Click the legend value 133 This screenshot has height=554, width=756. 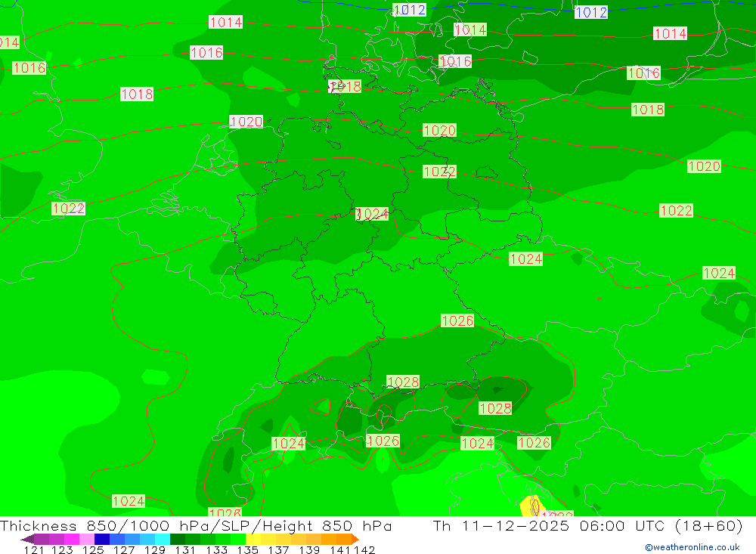[216, 549]
